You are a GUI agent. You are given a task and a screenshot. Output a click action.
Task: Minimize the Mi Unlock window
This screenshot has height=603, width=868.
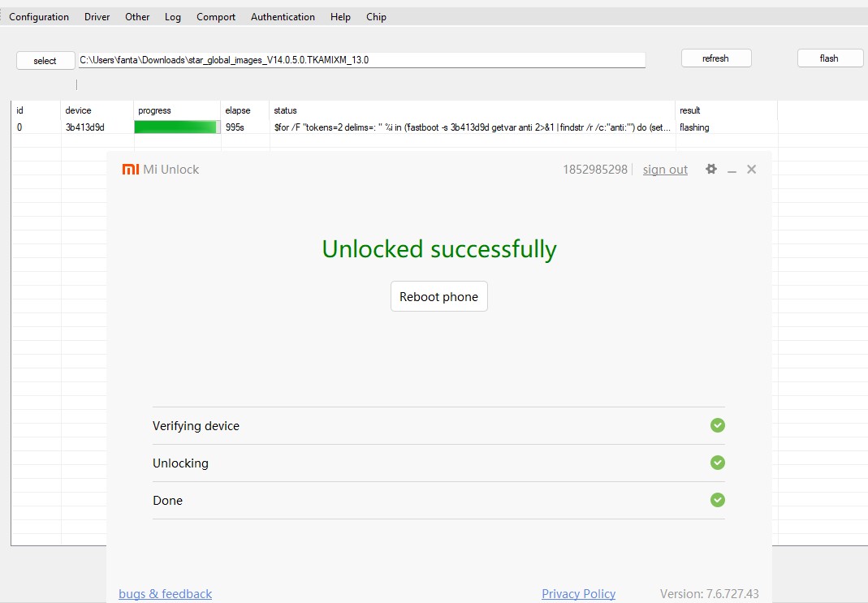click(x=732, y=170)
